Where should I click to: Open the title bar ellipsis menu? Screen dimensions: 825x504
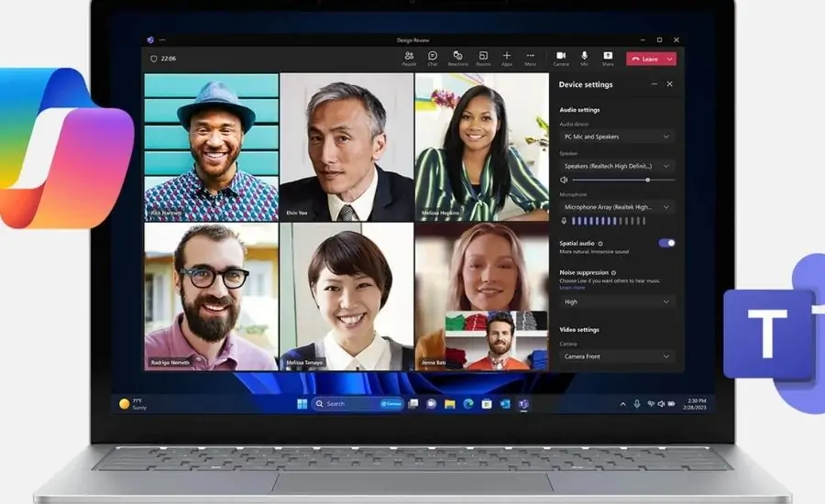pos(162,40)
